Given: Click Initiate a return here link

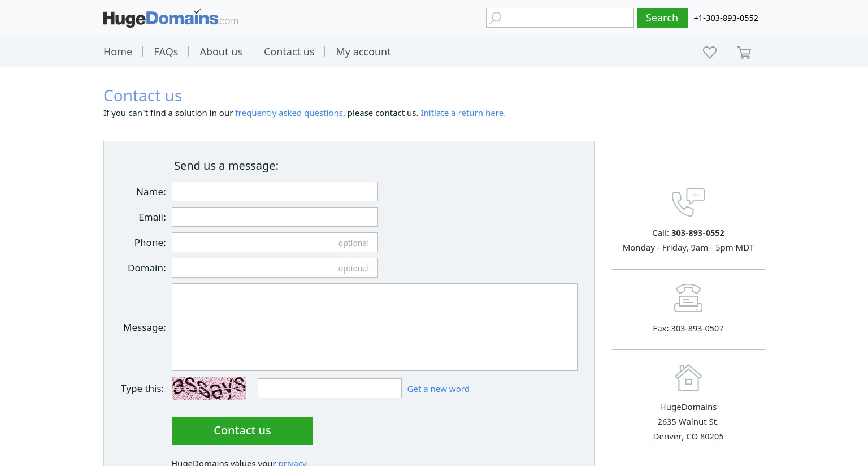Looking at the screenshot, I should 463,113.
